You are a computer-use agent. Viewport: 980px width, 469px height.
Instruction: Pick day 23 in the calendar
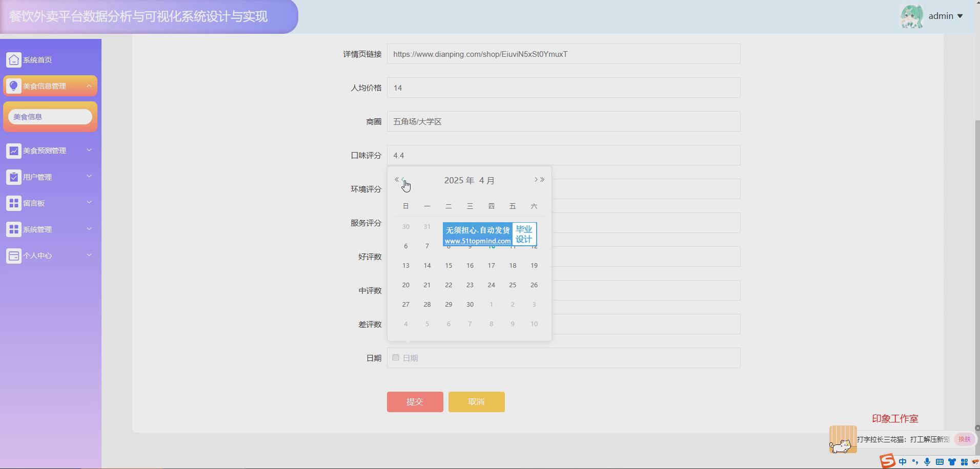[x=469, y=285]
